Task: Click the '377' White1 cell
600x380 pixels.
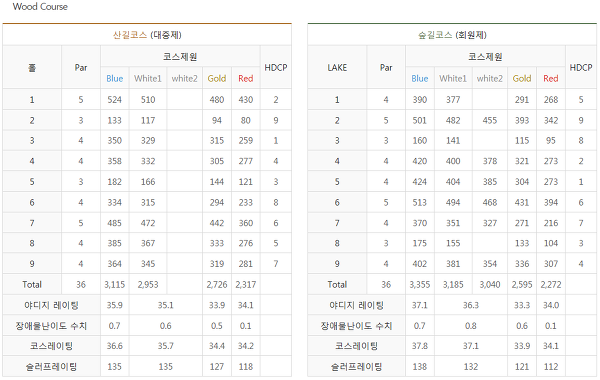Action: tap(453, 100)
